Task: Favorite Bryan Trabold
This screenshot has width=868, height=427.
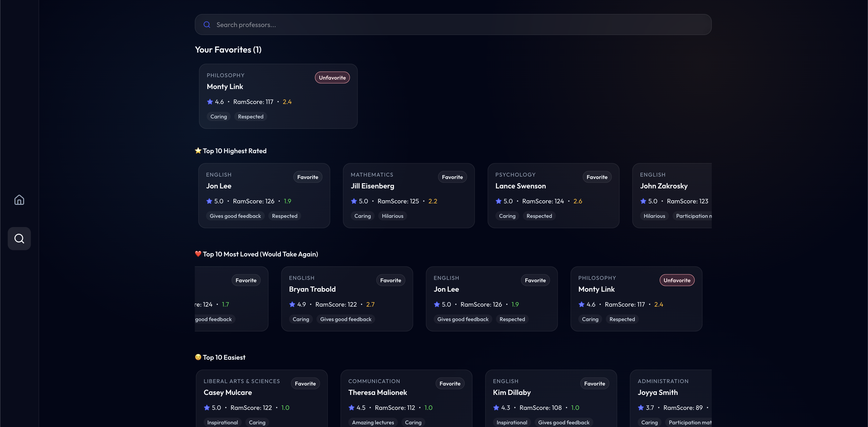Action: tap(390, 280)
